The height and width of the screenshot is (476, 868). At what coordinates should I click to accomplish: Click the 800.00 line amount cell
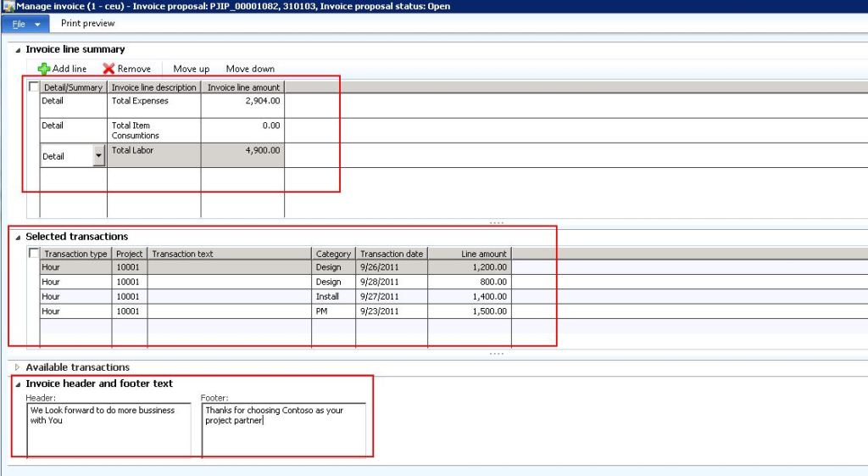coord(470,282)
